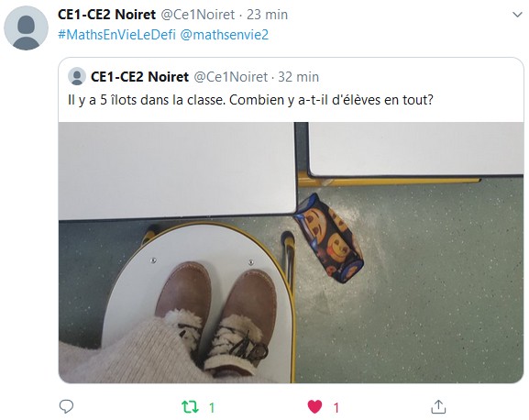529x420 pixels.
Task: Open the #MathsEnVieLeDefi hashtag
Action: click(117, 35)
